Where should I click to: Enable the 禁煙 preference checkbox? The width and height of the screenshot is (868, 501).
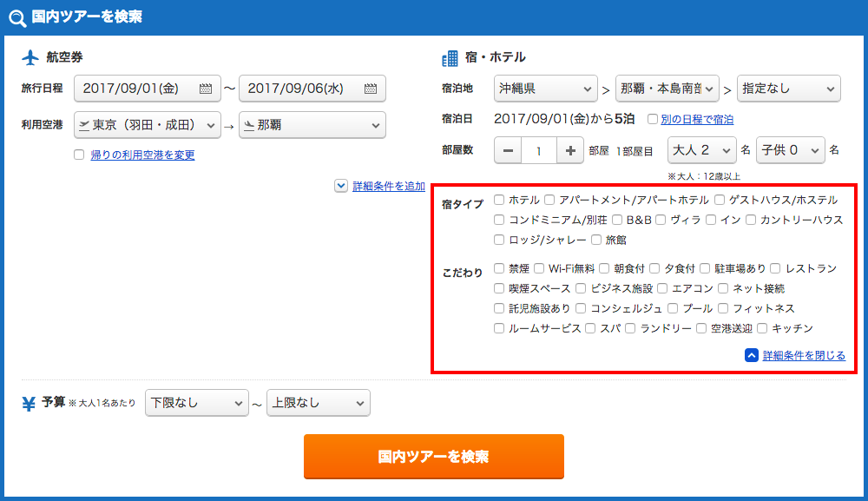(499, 268)
